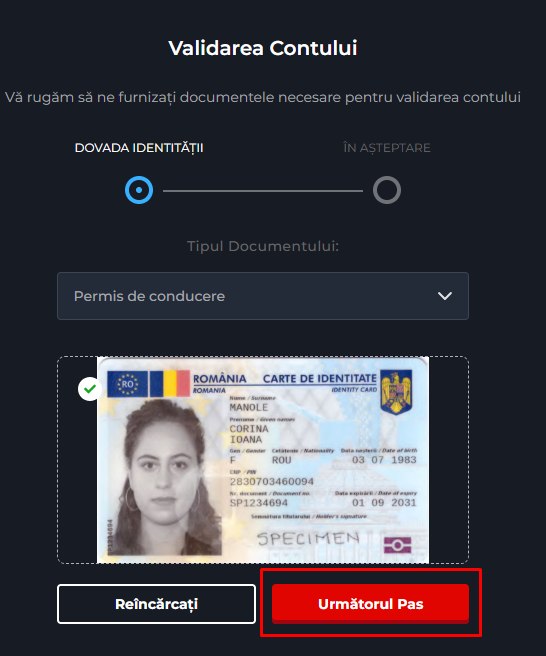Open the Permis de conducere dropdown
This screenshot has width=546, height=656.
(263, 296)
